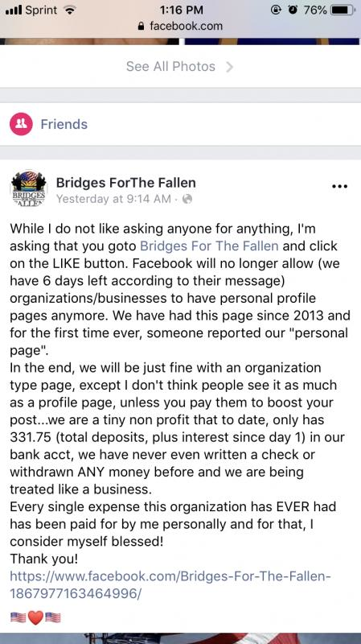Tap the pink Friends icon
This screenshot has width=361, height=644.
(x=21, y=124)
